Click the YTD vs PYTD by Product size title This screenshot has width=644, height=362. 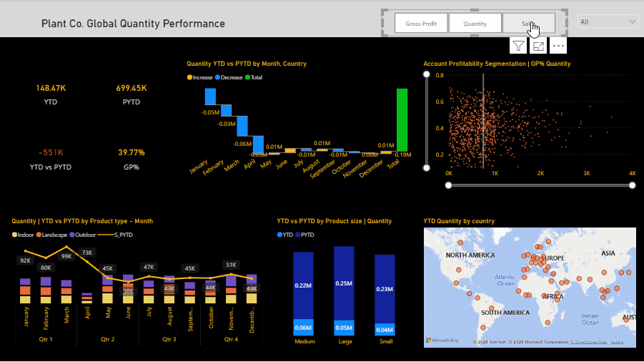[334, 221]
